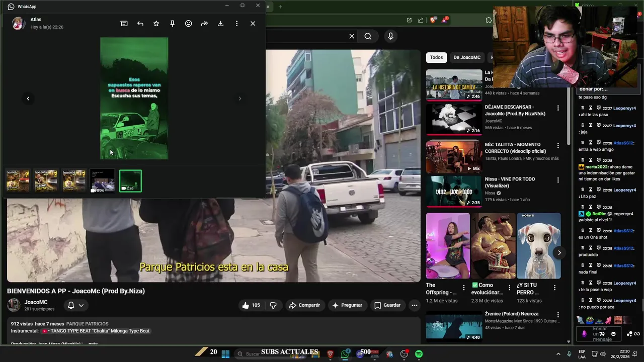The image size is (644, 362).
Task: Open 'Mix: TALITTA - MOMENTO CORRECTO' thumbnail
Action: coord(454,157)
